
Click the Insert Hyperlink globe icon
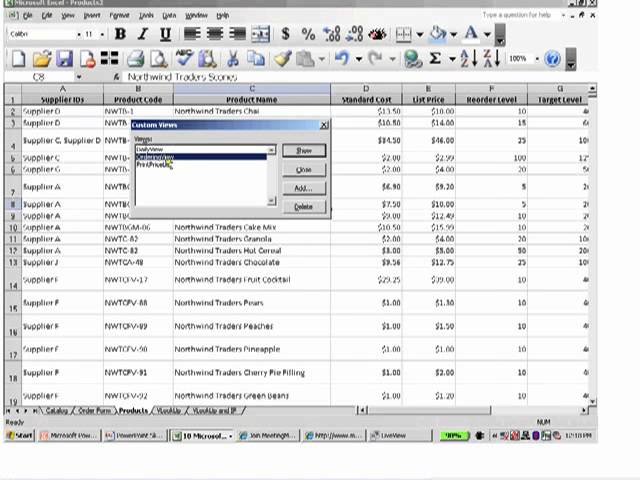(x=413, y=59)
